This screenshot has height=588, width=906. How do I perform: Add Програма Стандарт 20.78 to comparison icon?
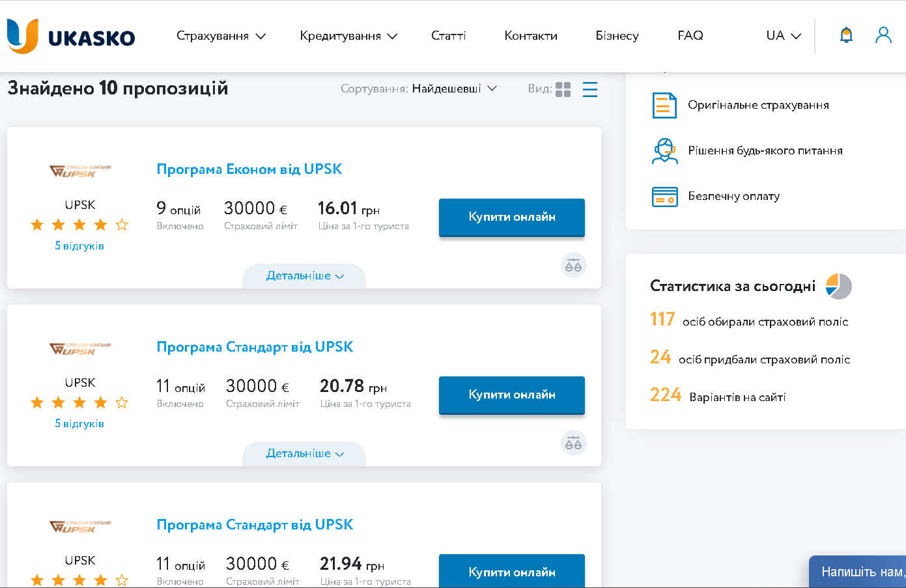click(574, 443)
